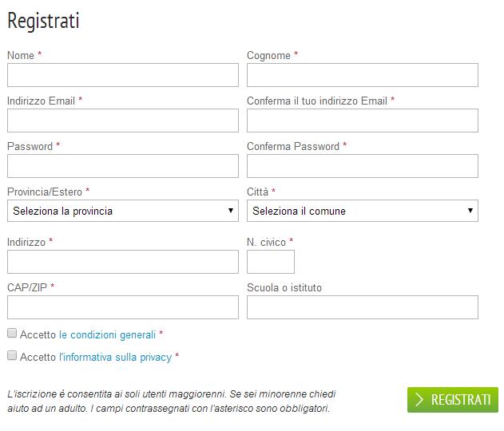Select the Indirizzo Email field
Image resolution: width=504 pixels, height=431 pixels.
click(123, 121)
